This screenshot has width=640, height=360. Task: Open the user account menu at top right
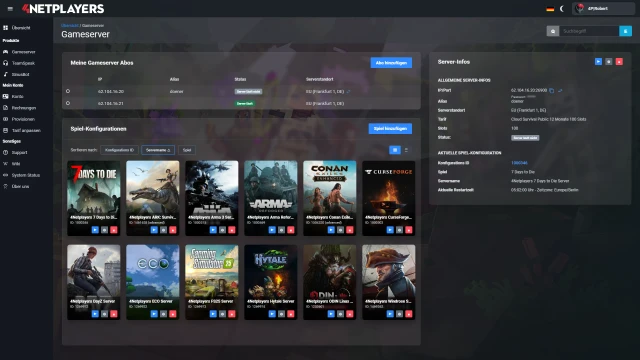pyautogui.click(x=603, y=9)
